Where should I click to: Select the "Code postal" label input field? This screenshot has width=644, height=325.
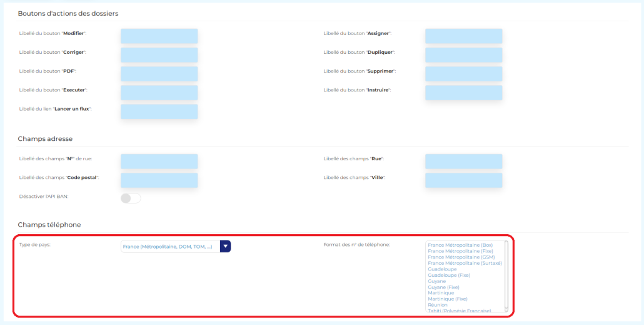(159, 180)
